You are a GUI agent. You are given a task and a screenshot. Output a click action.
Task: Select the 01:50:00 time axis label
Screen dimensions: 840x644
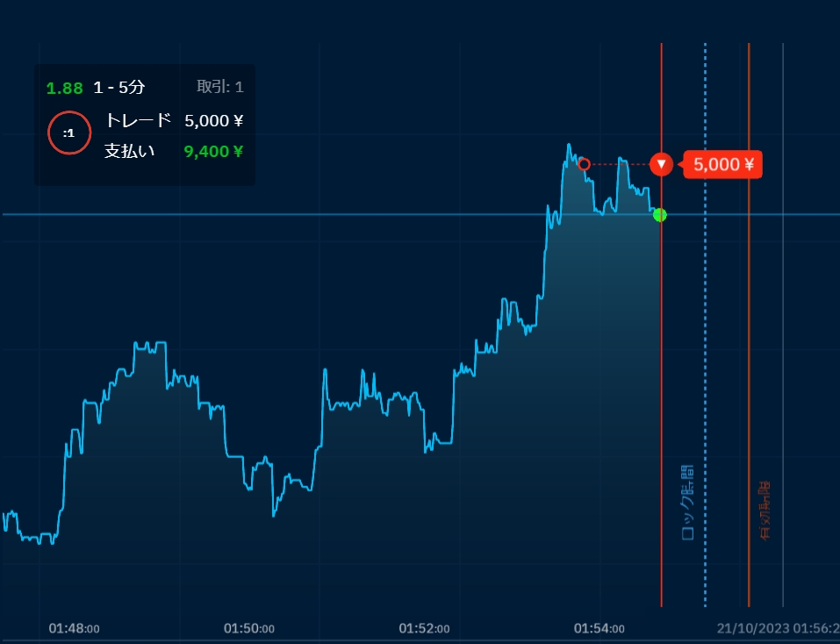click(x=249, y=628)
